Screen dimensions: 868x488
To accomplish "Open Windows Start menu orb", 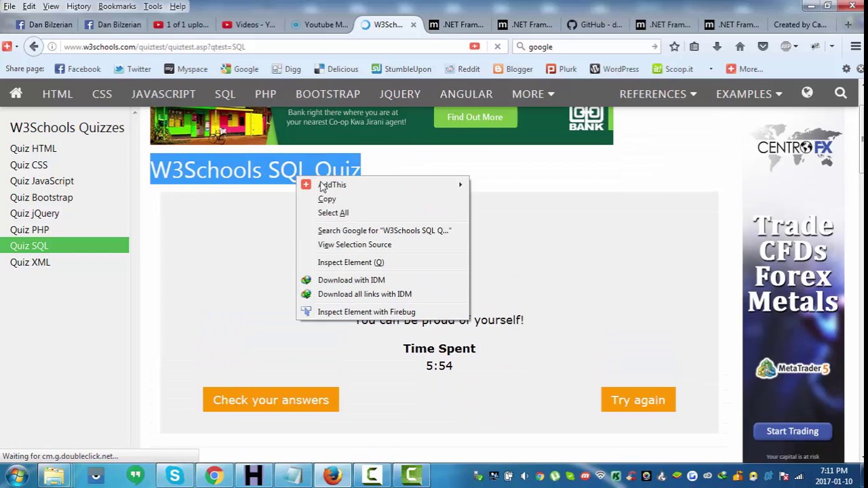I will coord(16,476).
